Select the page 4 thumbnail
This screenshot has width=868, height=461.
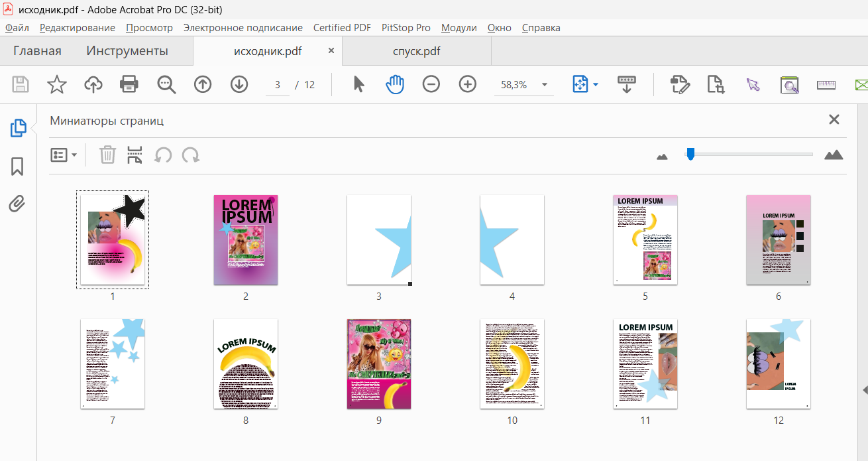tap(512, 239)
